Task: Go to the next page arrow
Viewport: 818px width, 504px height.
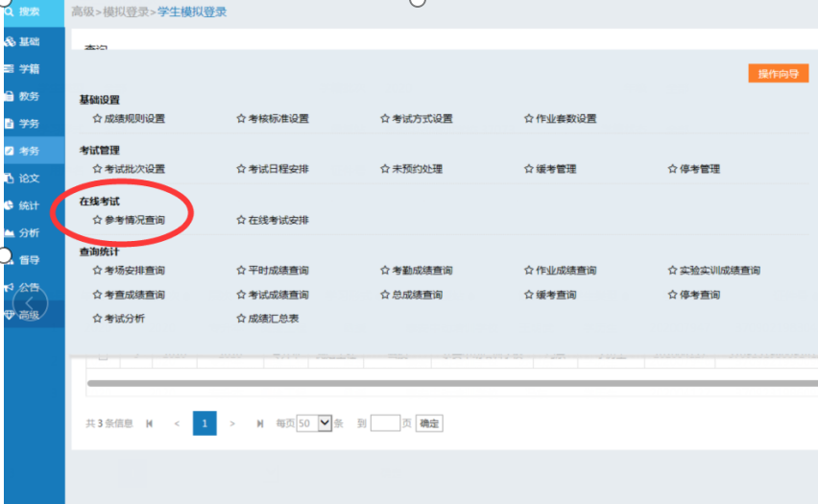Action: [232, 423]
